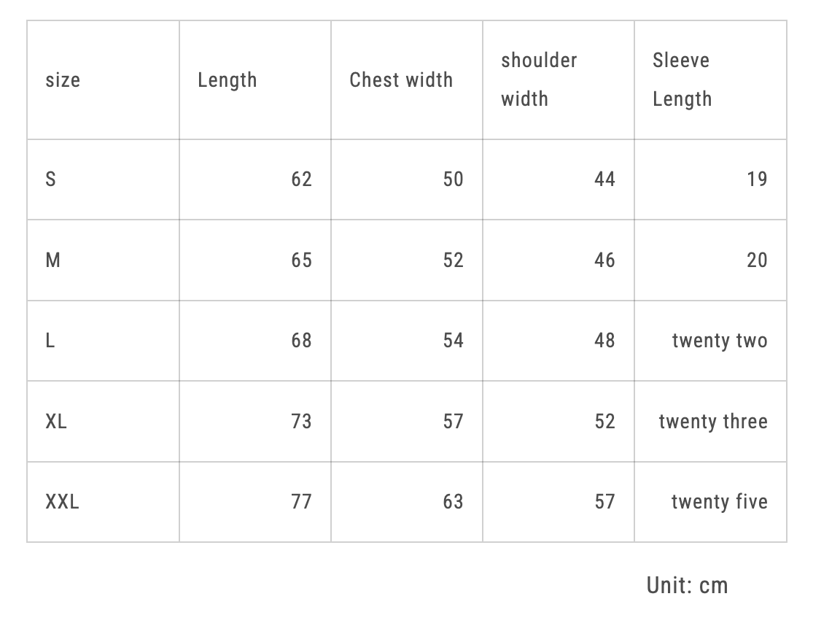Click chest width value 63 for XXL
Image resolution: width=840 pixels, height=626 pixels.
[453, 502]
